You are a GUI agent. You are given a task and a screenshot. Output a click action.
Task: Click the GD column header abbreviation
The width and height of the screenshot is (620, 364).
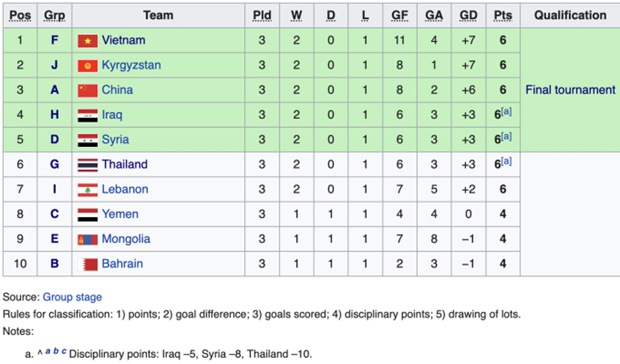tap(468, 16)
